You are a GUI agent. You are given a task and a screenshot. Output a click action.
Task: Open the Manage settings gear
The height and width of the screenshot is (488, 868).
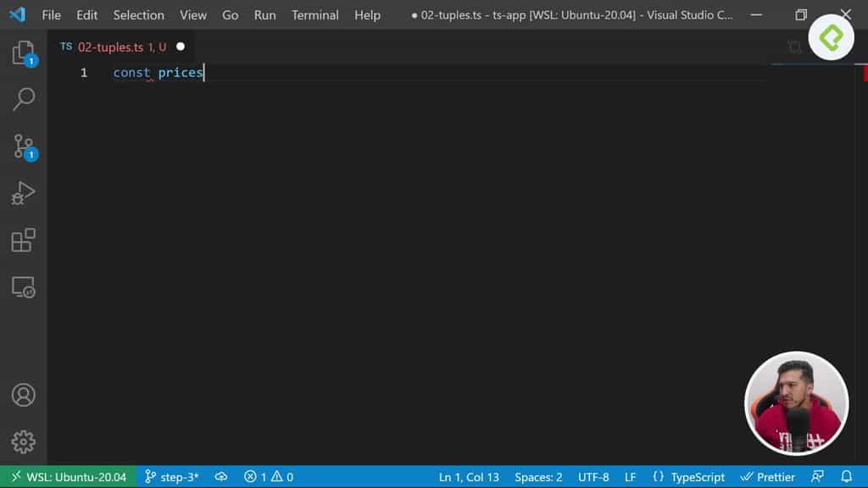tap(23, 441)
